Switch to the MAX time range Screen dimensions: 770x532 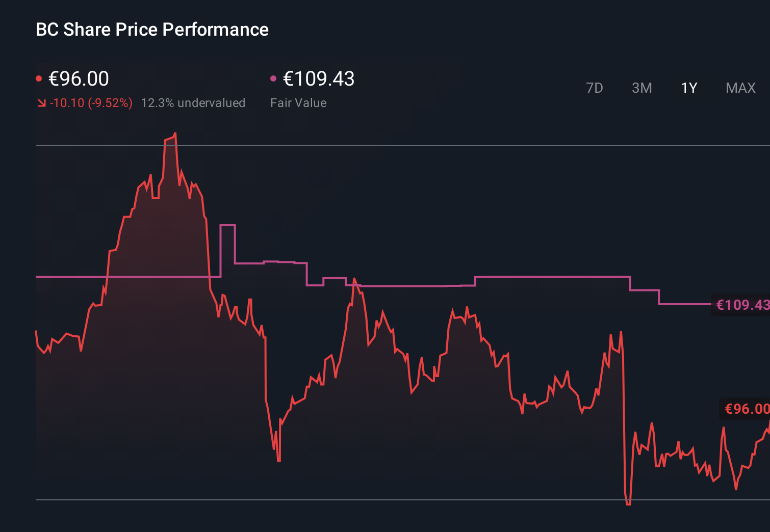(740, 88)
